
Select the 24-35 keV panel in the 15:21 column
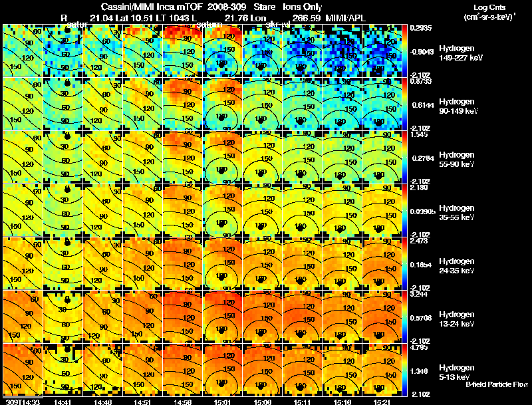point(382,263)
